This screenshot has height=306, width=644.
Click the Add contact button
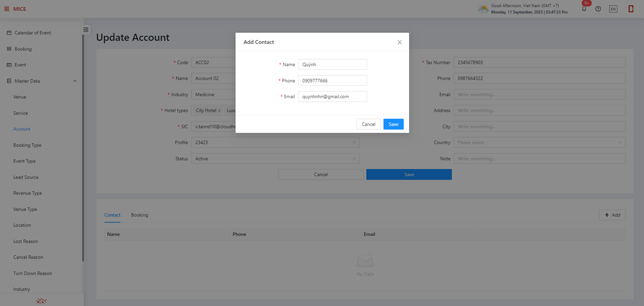(612, 215)
